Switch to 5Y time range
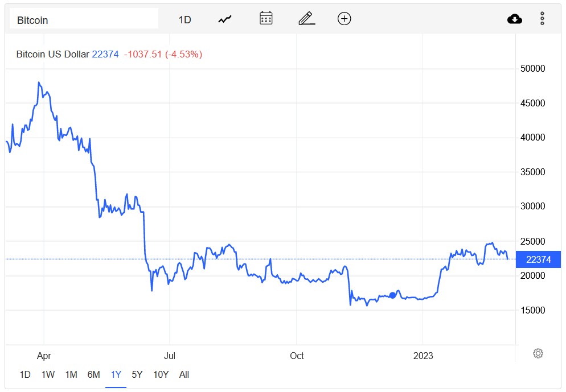Viewport: 566px width, 392px height. click(137, 375)
